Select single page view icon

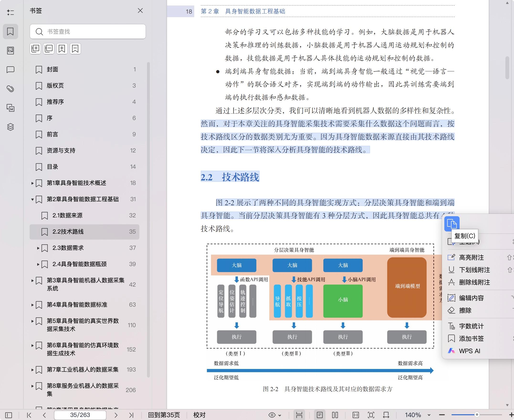point(320,415)
